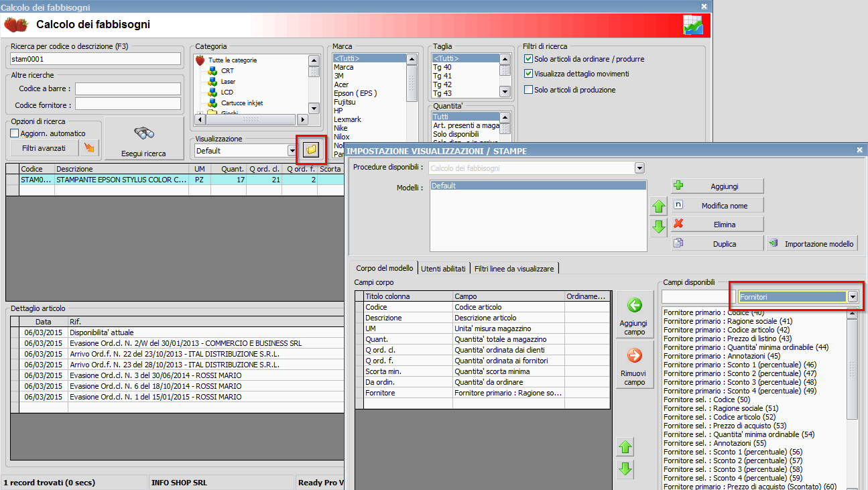Viewport: 868px width, 490px height.
Task: Click the Codice a barre input field
Action: (128, 88)
